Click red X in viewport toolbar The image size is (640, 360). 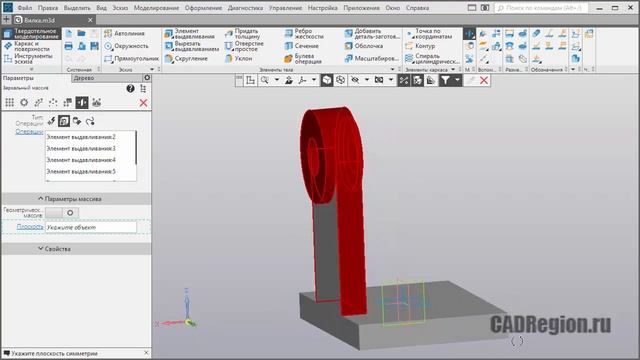[484, 80]
